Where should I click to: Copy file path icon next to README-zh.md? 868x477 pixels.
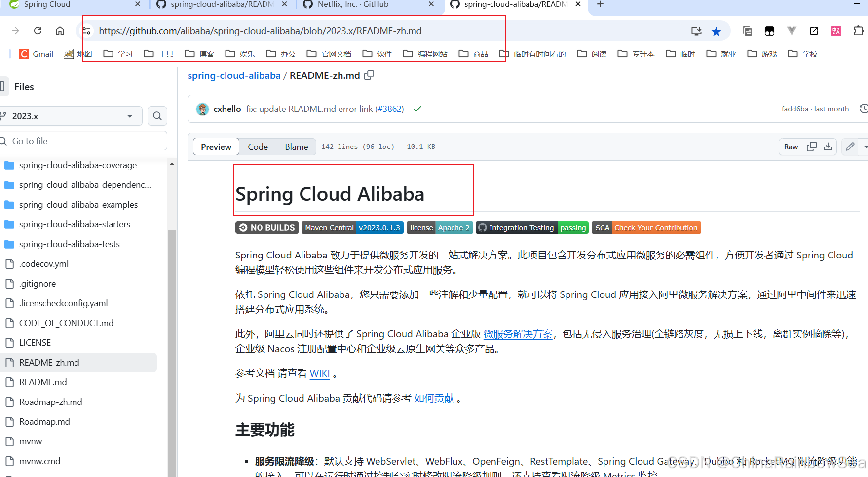(369, 75)
